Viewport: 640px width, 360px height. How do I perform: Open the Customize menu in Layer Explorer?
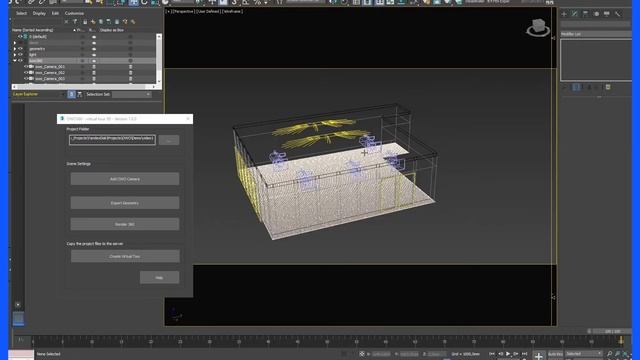74,13
